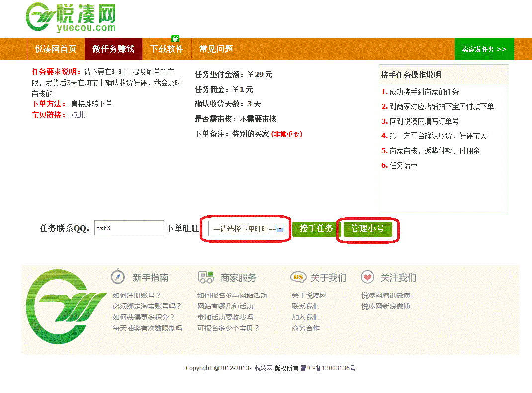Click the 悦凑网 logo at top left

71,18
